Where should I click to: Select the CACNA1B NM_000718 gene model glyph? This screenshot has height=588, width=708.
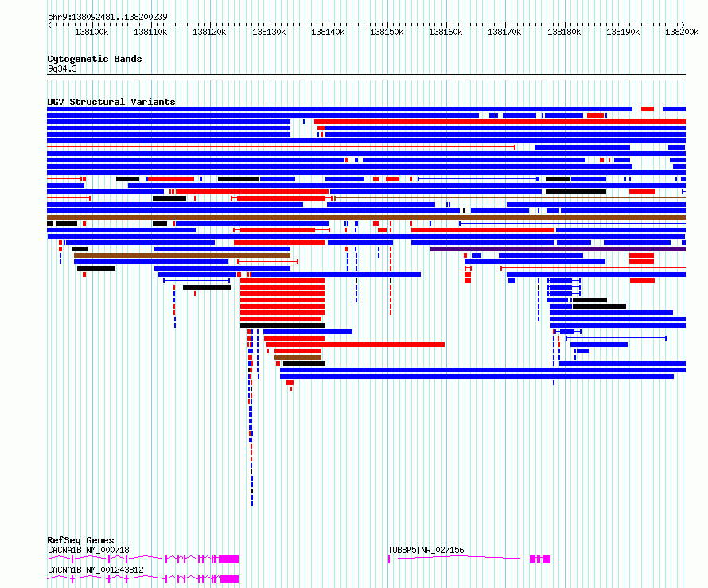click(x=143, y=559)
